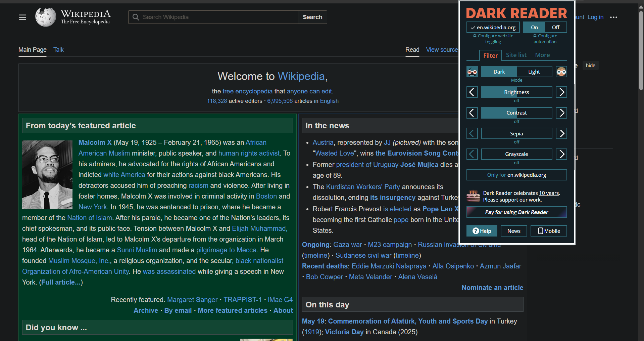Screen dimensions: 644x341
Task: Open the Dark Reader Mobile option
Action: tap(548, 231)
